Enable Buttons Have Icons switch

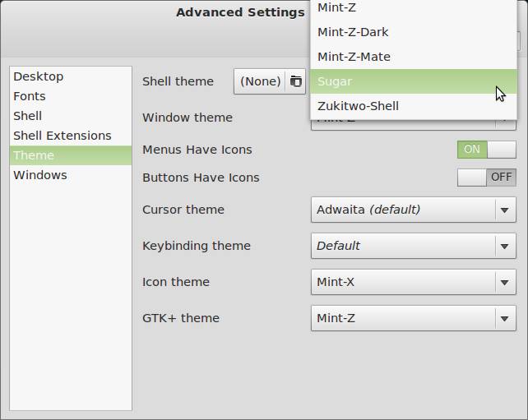[486, 177]
